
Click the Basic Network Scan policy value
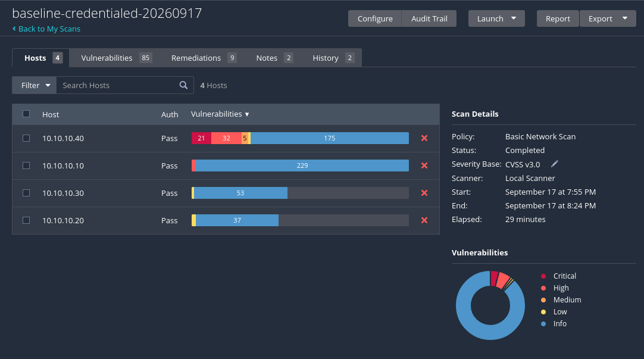click(x=540, y=136)
